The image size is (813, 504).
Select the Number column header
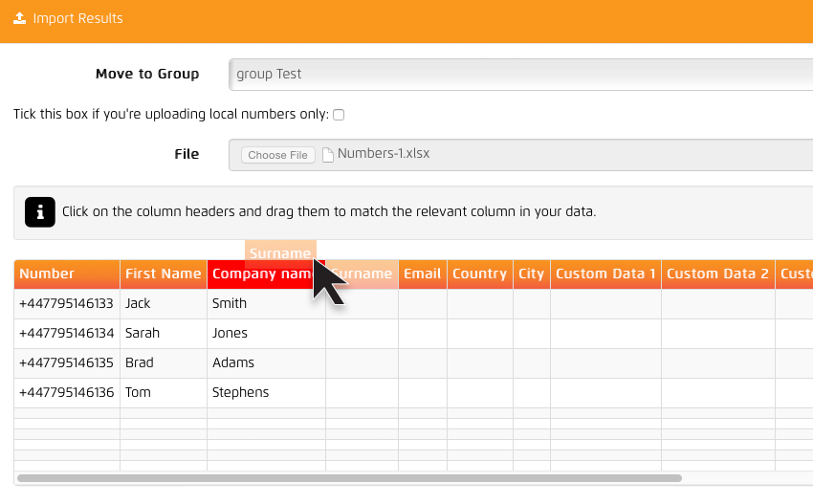66,274
